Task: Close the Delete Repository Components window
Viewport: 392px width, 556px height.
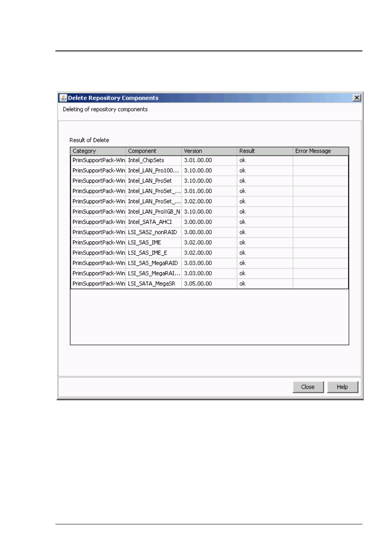Action: tap(357, 98)
